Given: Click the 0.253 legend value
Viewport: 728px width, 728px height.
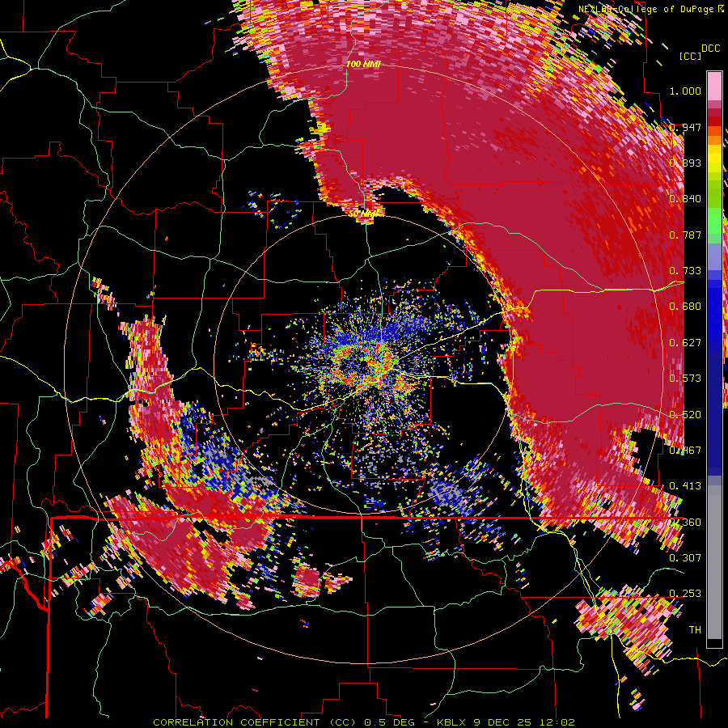Looking at the screenshot, I should [685, 594].
